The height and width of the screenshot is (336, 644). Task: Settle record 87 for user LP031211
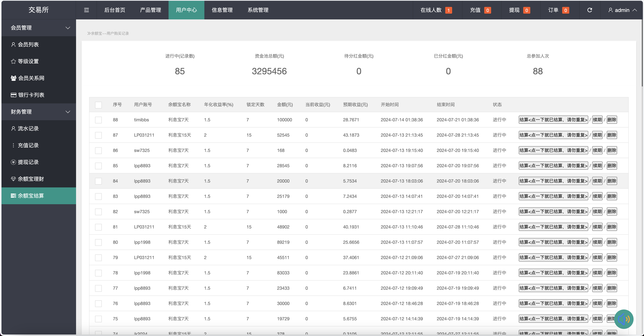(553, 135)
